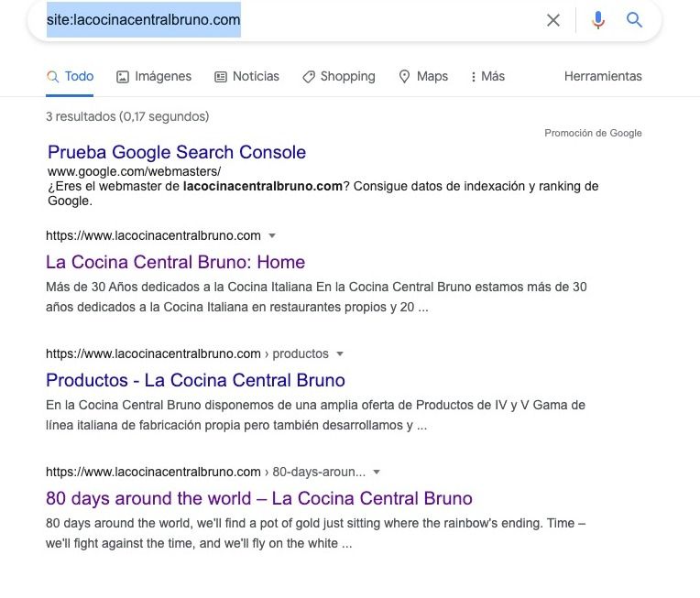Open the Prueba Google Search Console link

(x=177, y=152)
